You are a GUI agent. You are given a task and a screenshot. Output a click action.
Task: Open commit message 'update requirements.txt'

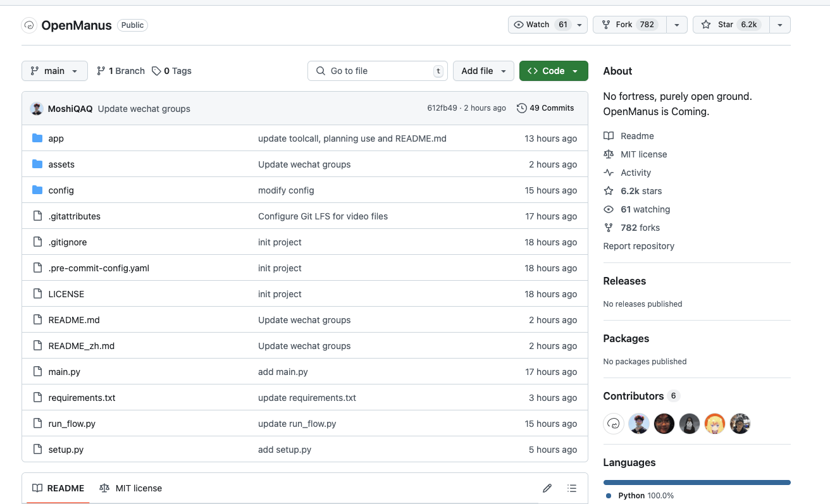(x=307, y=398)
